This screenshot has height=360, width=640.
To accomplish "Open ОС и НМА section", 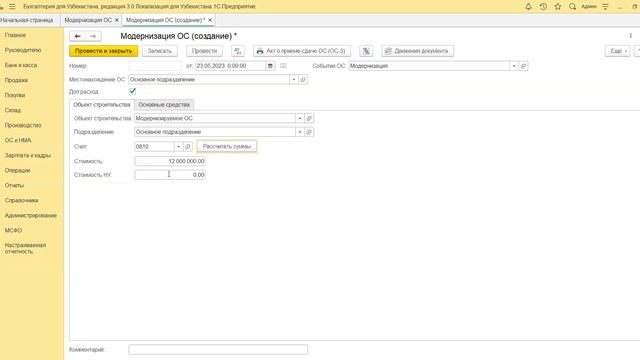I will point(18,140).
